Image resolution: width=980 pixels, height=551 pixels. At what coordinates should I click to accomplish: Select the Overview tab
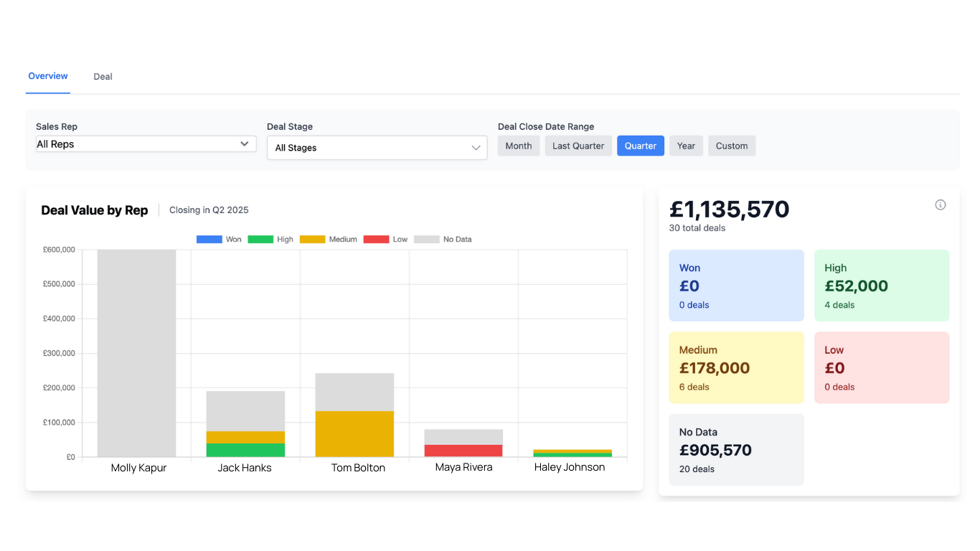(x=48, y=76)
